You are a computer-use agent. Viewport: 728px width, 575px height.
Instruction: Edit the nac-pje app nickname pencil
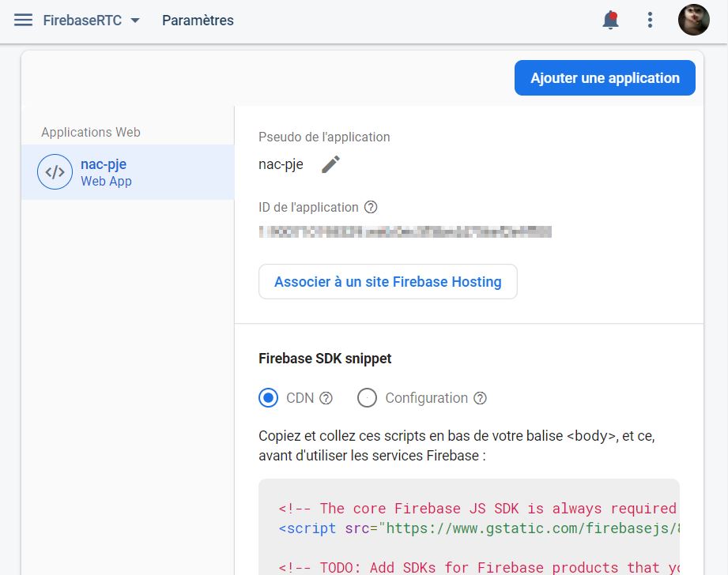[330, 164]
